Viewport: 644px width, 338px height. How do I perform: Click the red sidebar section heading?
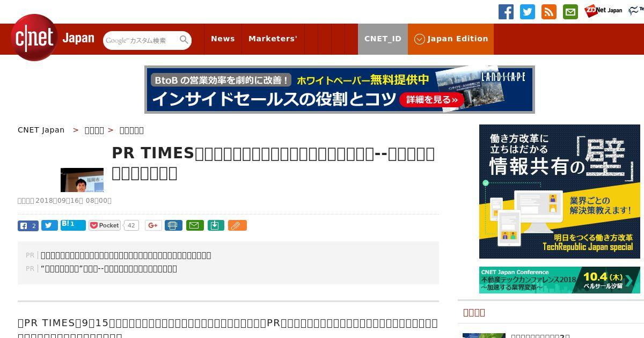(x=474, y=312)
